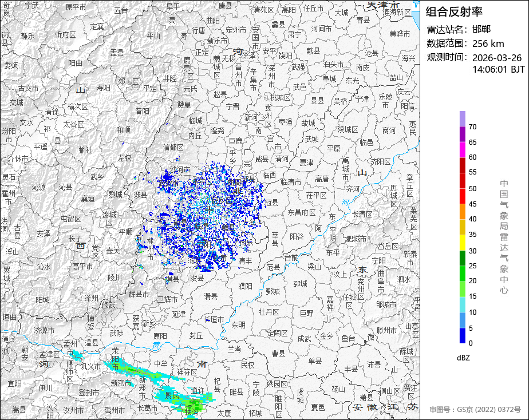Screen dimensions: 529x420
Task: Click the 陵城区 district label
Action: [x=348, y=129]
